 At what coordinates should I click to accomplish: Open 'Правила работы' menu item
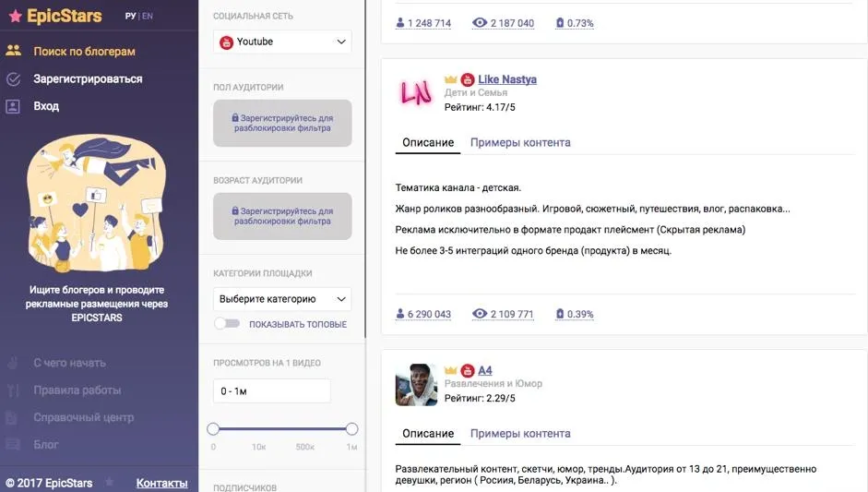click(77, 390)
